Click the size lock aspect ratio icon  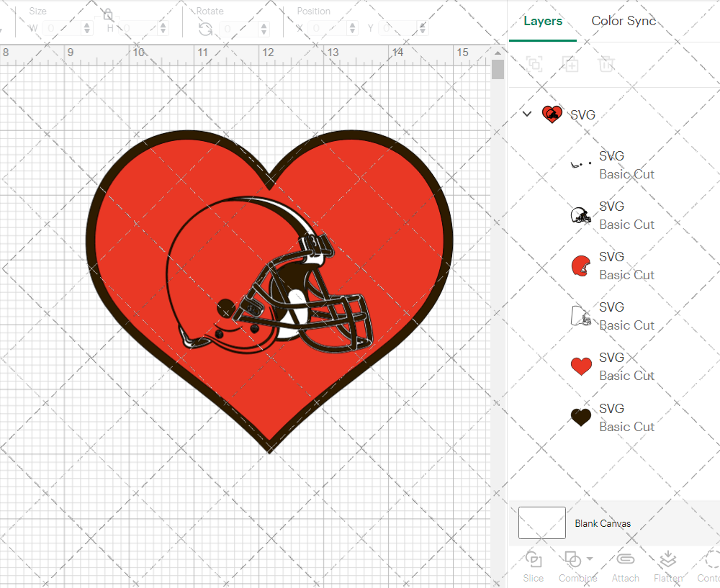(108, 14)
